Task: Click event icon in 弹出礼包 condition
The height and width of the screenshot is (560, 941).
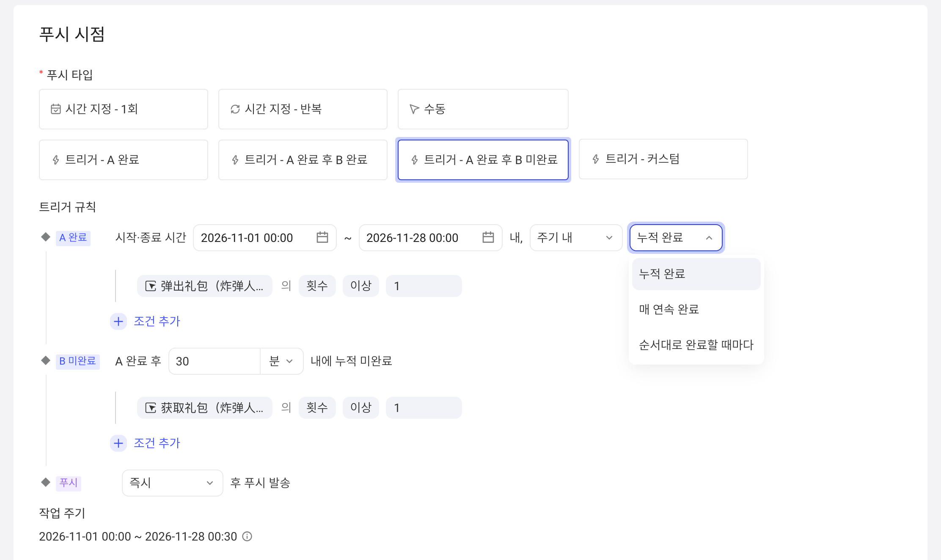Action: coord(151,286)
